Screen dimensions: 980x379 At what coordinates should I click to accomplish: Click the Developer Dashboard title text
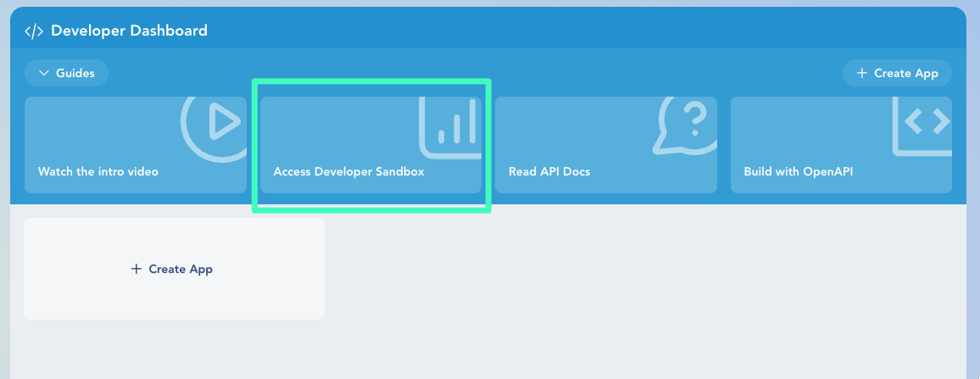(130, 31)
